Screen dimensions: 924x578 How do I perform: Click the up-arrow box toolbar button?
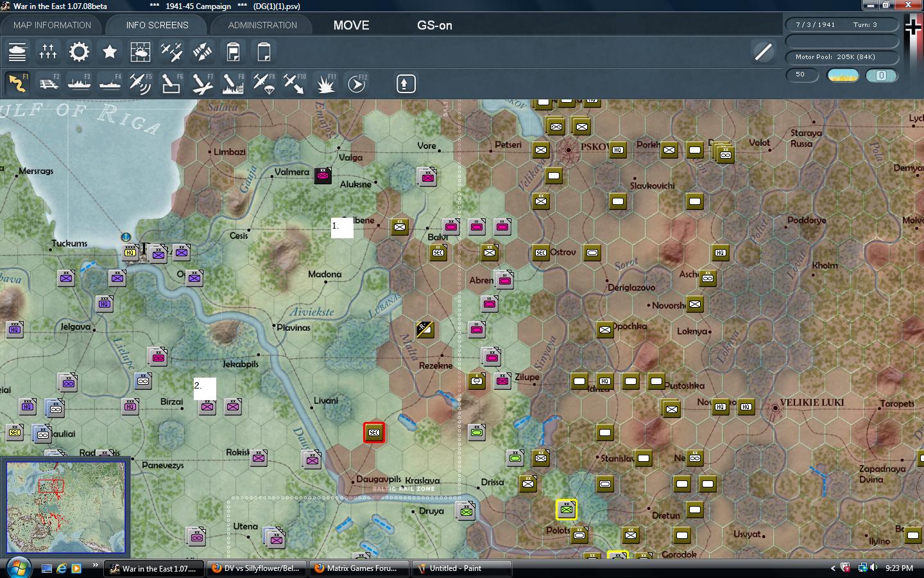[x=406, y=83]
